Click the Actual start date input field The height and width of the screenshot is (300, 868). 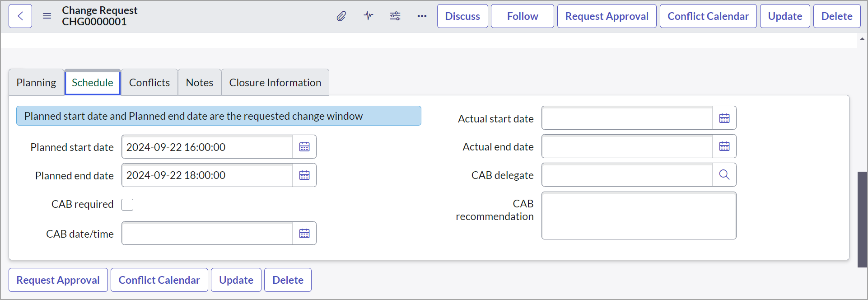627,118
